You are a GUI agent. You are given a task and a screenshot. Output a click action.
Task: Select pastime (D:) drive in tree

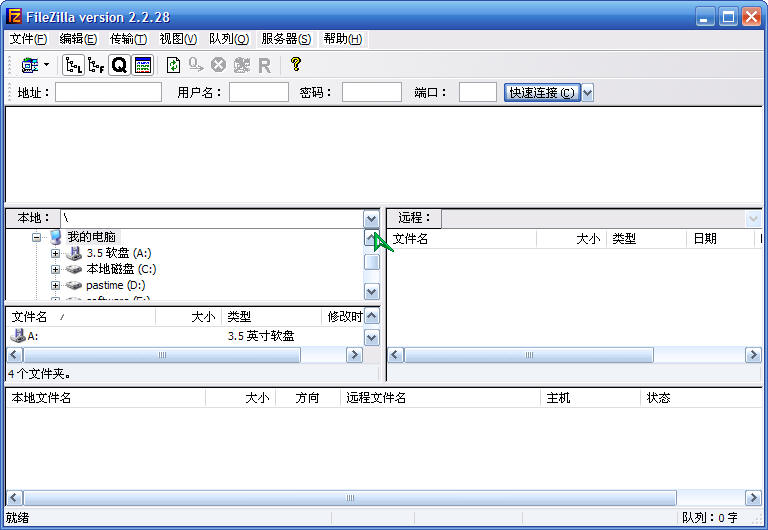click(116, 285)
